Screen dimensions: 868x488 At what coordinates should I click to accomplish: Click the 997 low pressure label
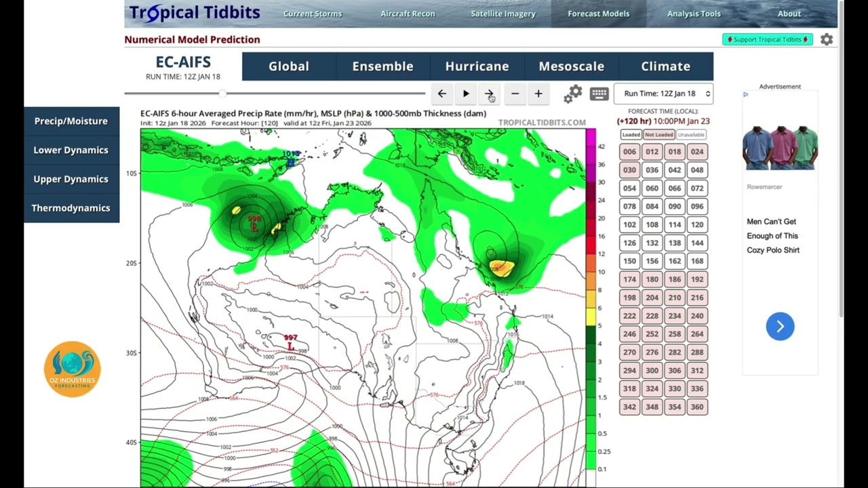tap(291, 338)
